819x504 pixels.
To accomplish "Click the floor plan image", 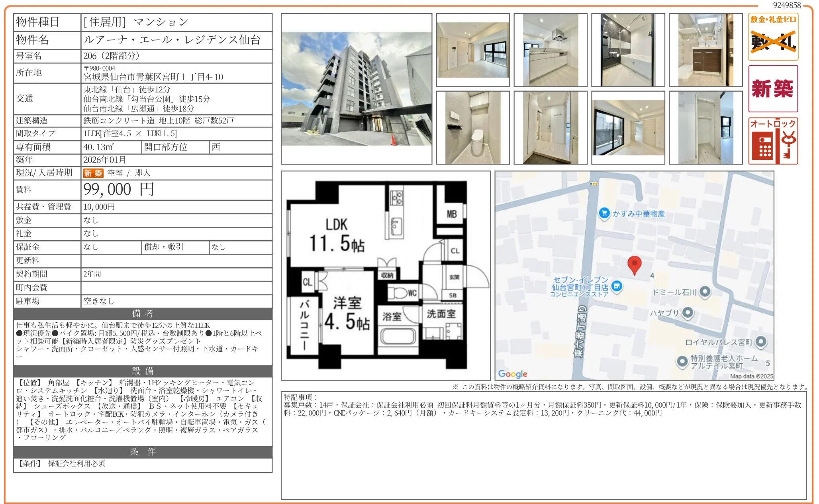I will [x=385, y=275].
